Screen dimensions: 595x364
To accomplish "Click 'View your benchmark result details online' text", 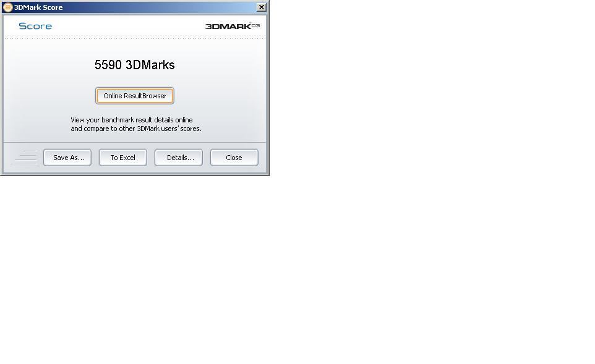I will 132,120.
